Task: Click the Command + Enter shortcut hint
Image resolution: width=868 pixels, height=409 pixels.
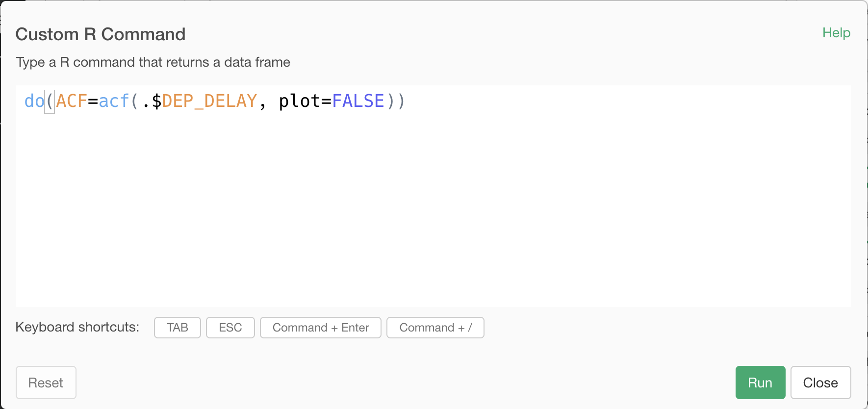Action: point(321,328)
